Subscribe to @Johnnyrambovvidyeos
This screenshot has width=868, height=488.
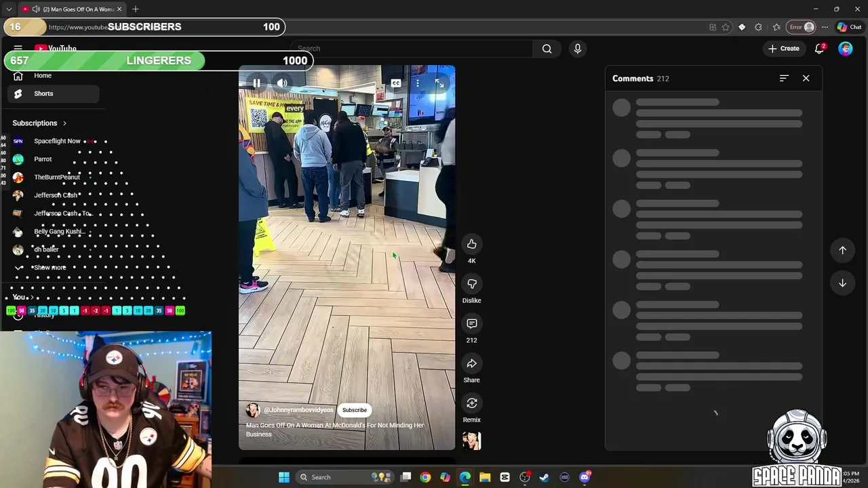coord(354,410)
